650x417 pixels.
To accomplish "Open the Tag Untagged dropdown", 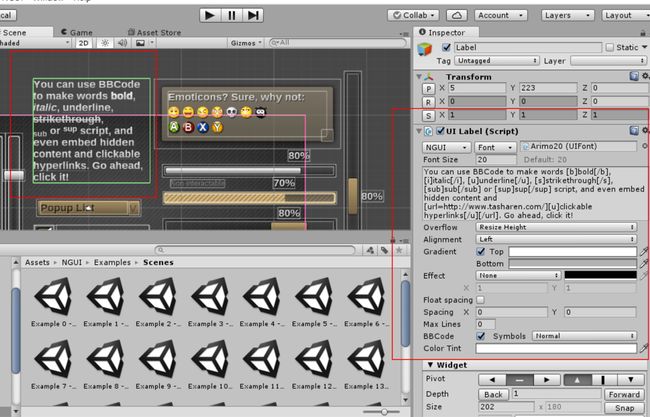I will [497, 61].
